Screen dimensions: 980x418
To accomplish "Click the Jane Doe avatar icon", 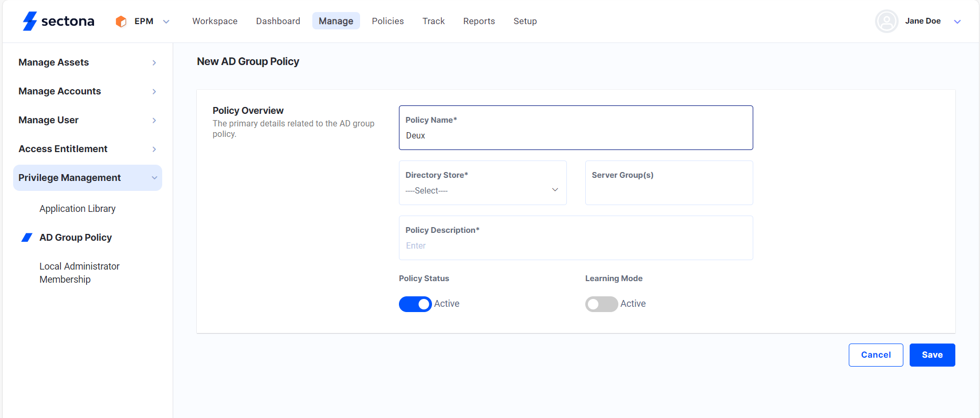I will pyautogui.click(x=886, y=22).
